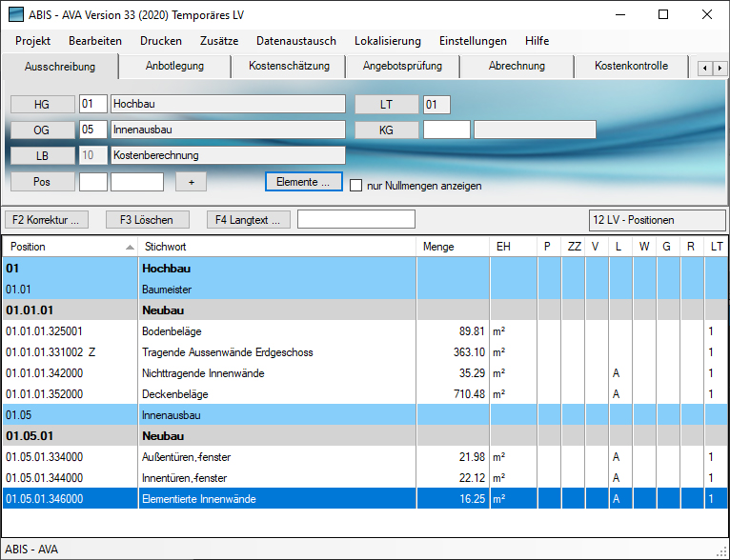Select the 01.01.01 Neubau heading row
Screen dimensions: 730x560
pos(365,310)
